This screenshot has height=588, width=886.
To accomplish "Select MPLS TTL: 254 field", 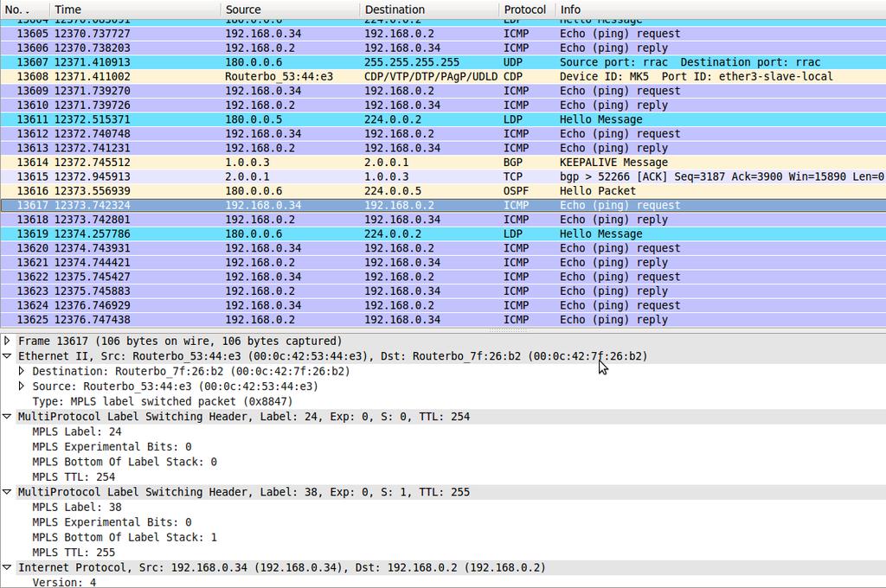I will 74,476.
